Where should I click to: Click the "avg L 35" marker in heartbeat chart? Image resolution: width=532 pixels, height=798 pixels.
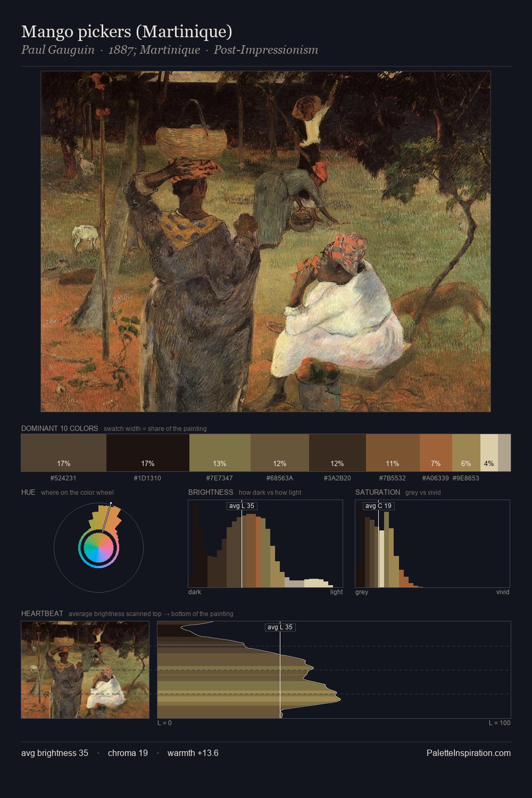pos(280,627)
